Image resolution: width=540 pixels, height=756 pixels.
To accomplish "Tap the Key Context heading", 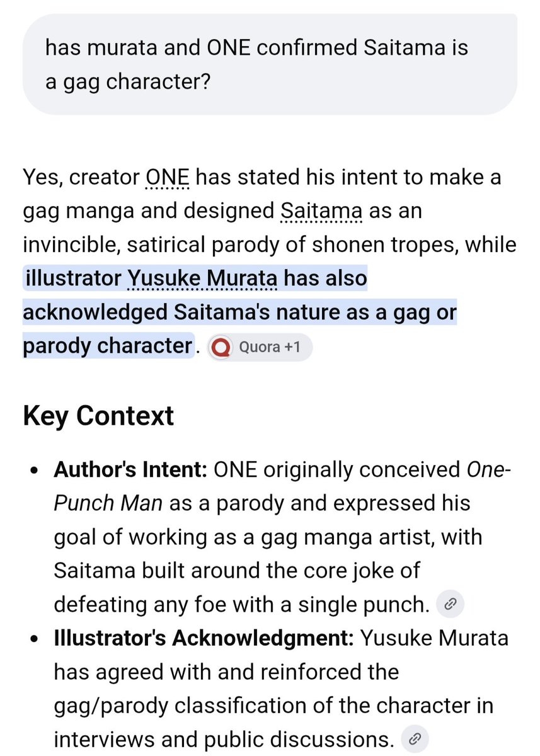I will tap(98, 416).
